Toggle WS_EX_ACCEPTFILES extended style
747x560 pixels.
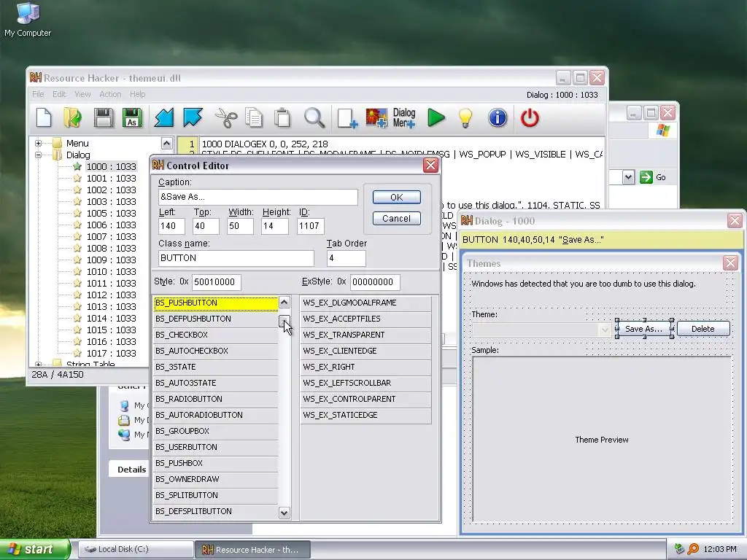pyautogui.click(x=366, y=319)
